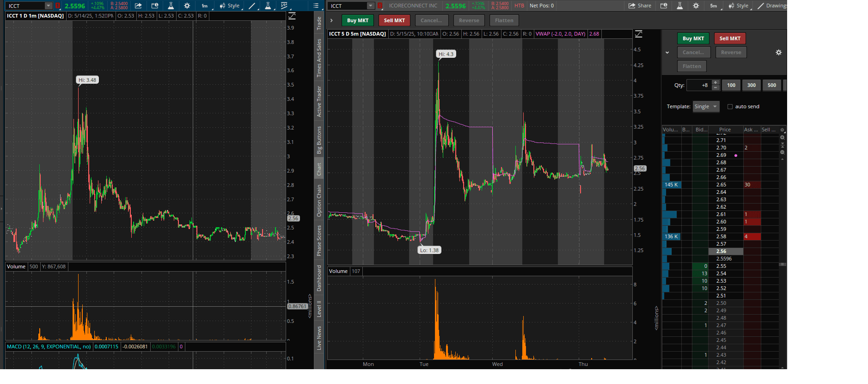The width and height of the screenshot is (868, 384).
Task: Click Sell MKT above the 5m chart
Action: pos(394,20)
